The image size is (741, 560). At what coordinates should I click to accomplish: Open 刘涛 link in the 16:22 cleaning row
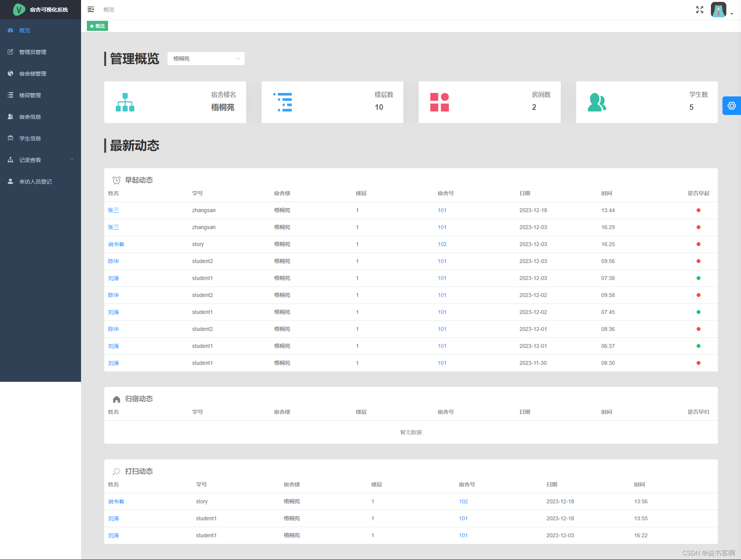tap(113, 535)
